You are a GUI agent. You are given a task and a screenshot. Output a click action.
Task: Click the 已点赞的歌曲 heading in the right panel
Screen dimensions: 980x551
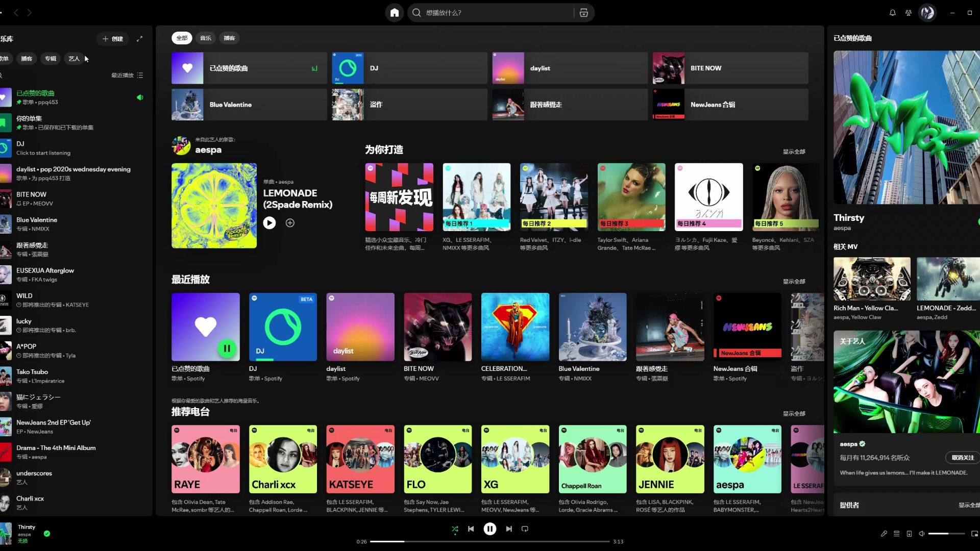[x=852, y=38]
